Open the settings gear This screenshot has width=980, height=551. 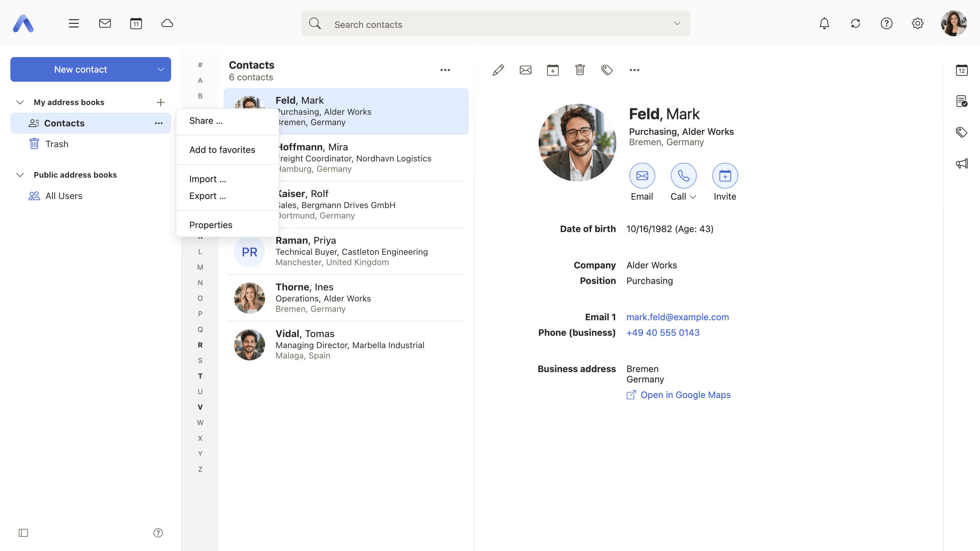[917, 24]
